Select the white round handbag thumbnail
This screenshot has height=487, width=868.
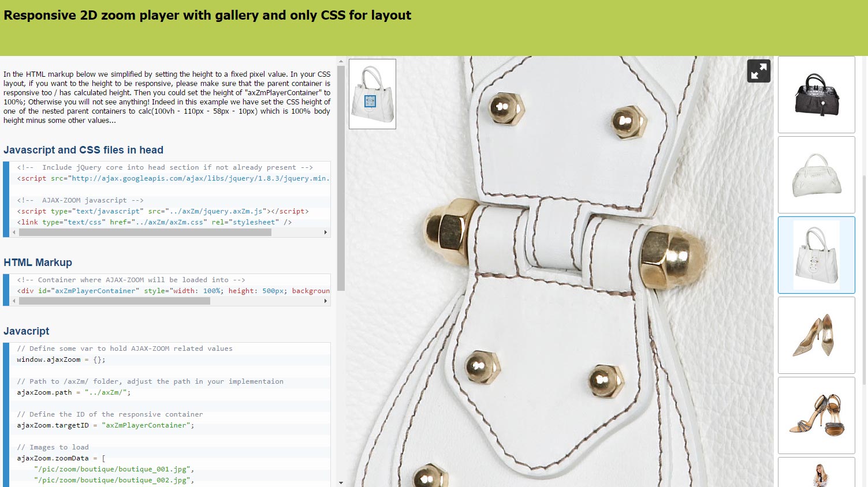pos(817,175)
